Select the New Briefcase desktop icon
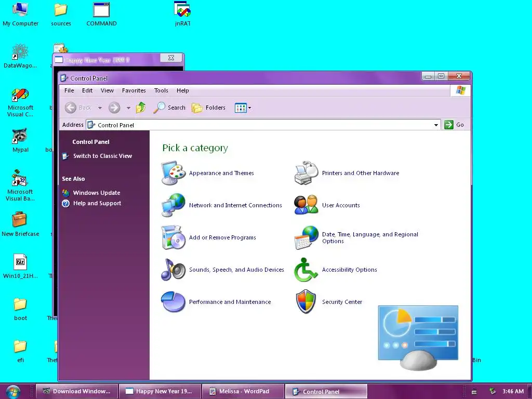Image resolution: width=532 pixels, height=399 pixels. (20, 224)
